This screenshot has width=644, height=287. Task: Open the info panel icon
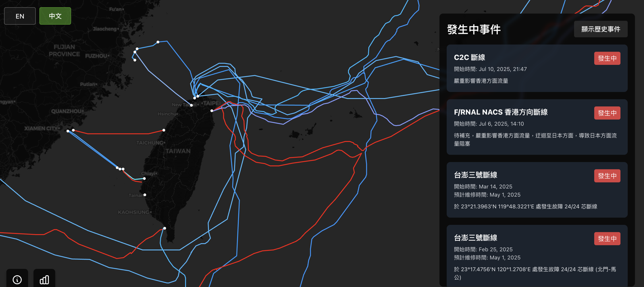(x=17, y=279)
